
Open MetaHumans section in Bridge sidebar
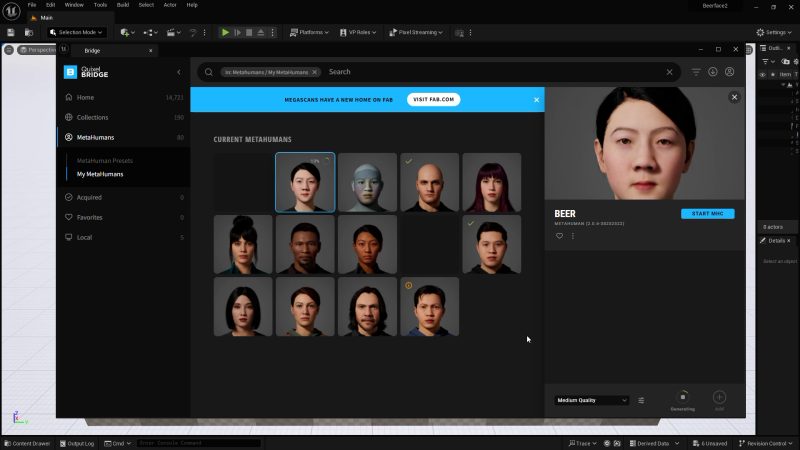click(95, 137)
